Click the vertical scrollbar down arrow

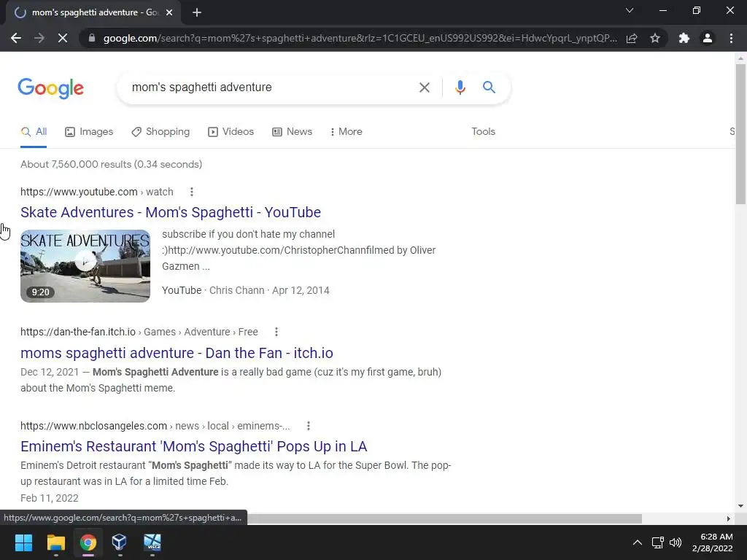pos(740,506)
